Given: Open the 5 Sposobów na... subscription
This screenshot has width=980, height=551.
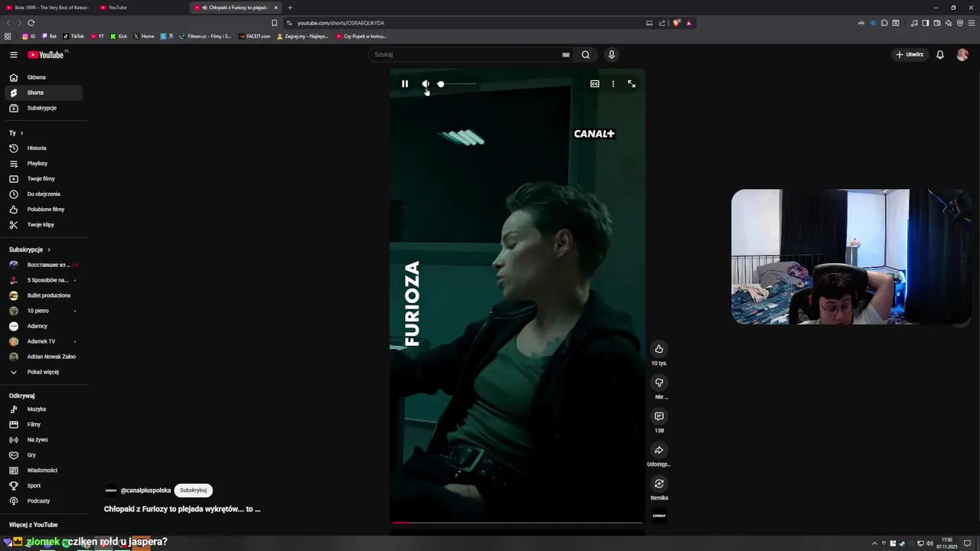Looking at the screenshot, I should pyautogui.click(x=44, y=280).
